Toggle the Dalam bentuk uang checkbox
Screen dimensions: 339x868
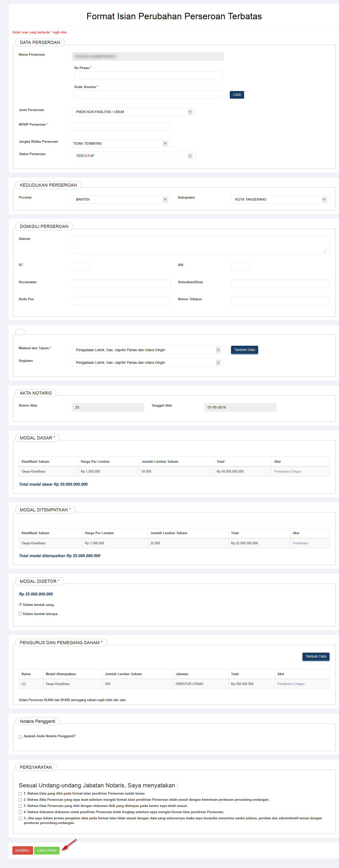(21, 604)
